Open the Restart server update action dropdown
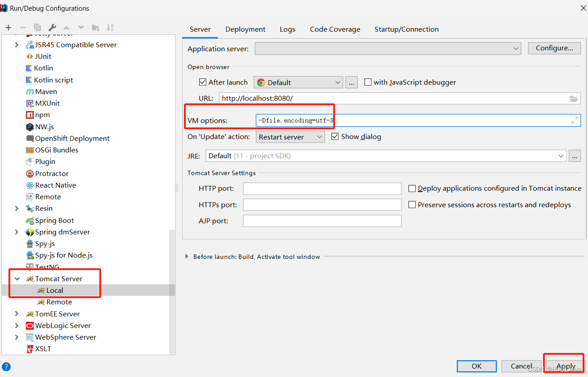The width and height of the screenshot is (588, 377). (x=290, y=137)
